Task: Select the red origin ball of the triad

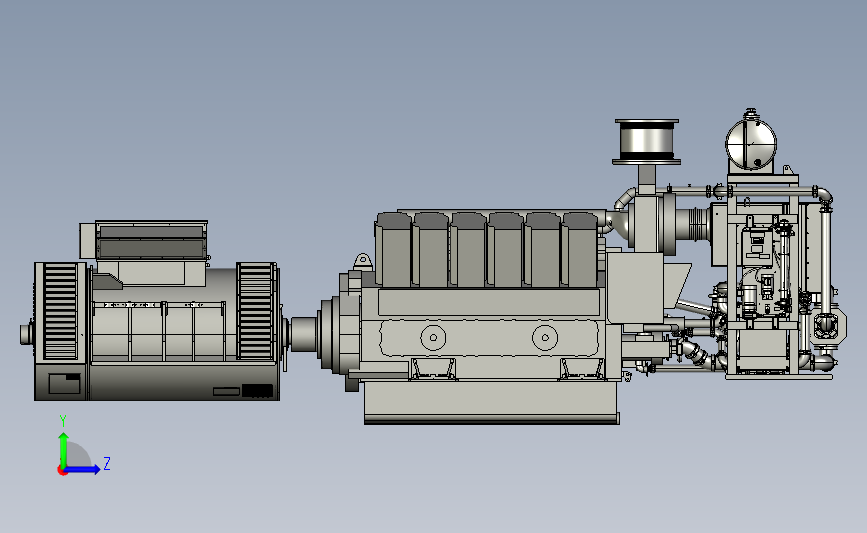Action: [x=62, y=471]
